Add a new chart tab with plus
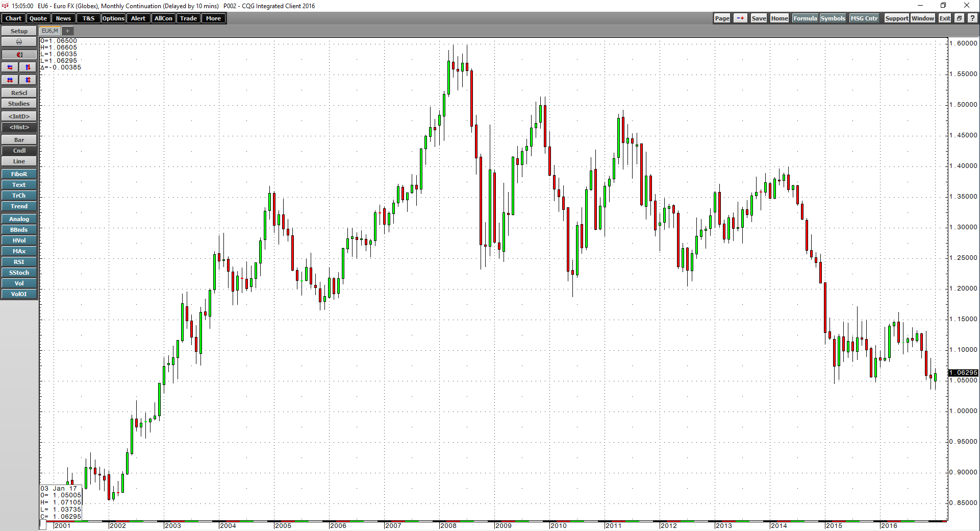This screenshot has width=980, height=531. coord(67,31)
